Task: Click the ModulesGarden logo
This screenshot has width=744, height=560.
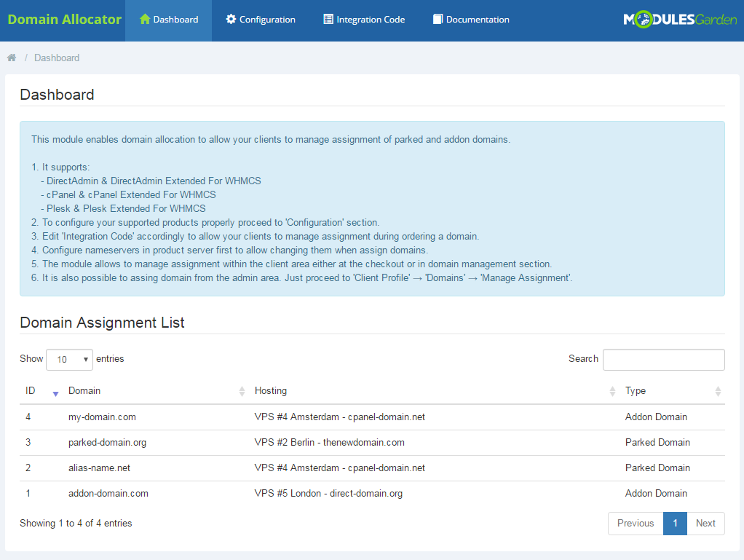Action: (678, 20)
